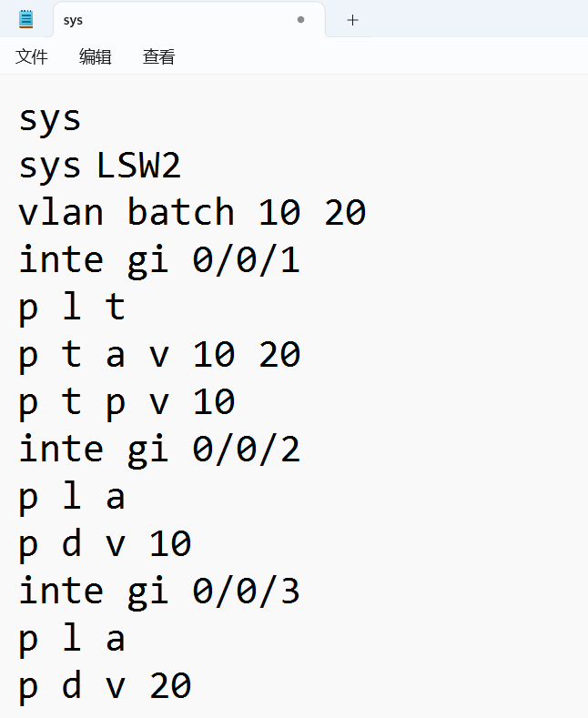Click the "inte gi 0/0/2" line
The height and width of the screenshot is (718, 588).
(159, 450)
